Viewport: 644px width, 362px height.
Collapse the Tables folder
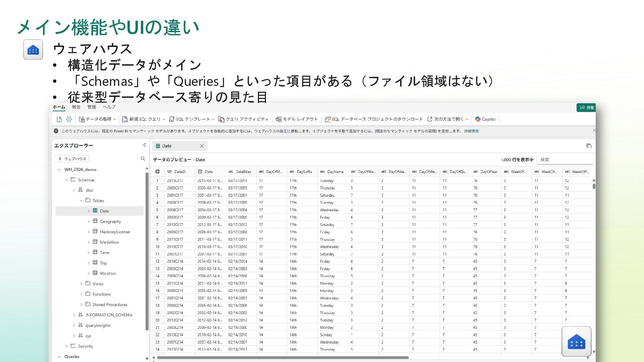pyautogui.click(x=81, y=201)
